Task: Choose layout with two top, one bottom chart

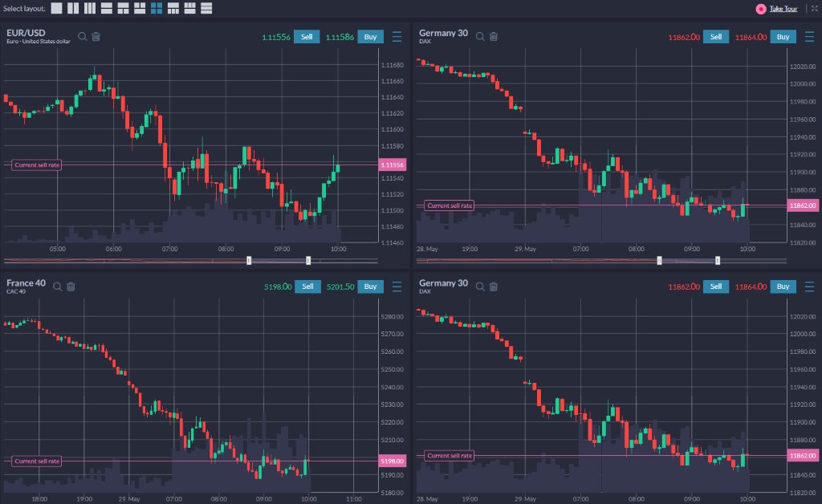Action: click(x=140, y=8)
